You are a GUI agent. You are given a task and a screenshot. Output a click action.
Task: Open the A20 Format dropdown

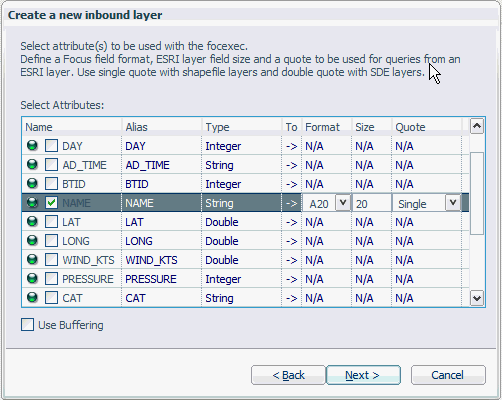click(x=343, y=203)
